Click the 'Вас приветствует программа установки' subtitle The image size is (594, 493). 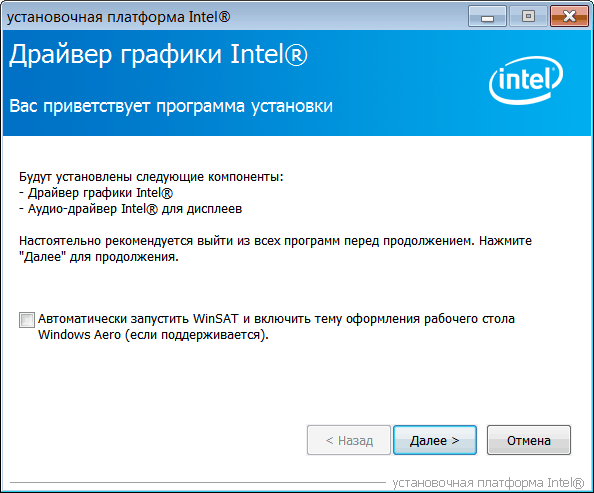pos(171,106)
